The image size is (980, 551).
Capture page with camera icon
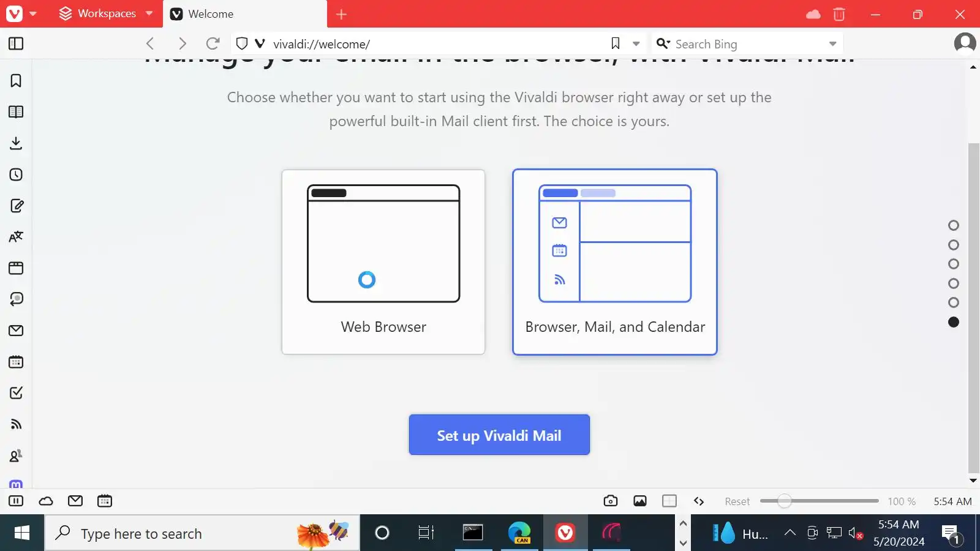click(x=611, y=501)
